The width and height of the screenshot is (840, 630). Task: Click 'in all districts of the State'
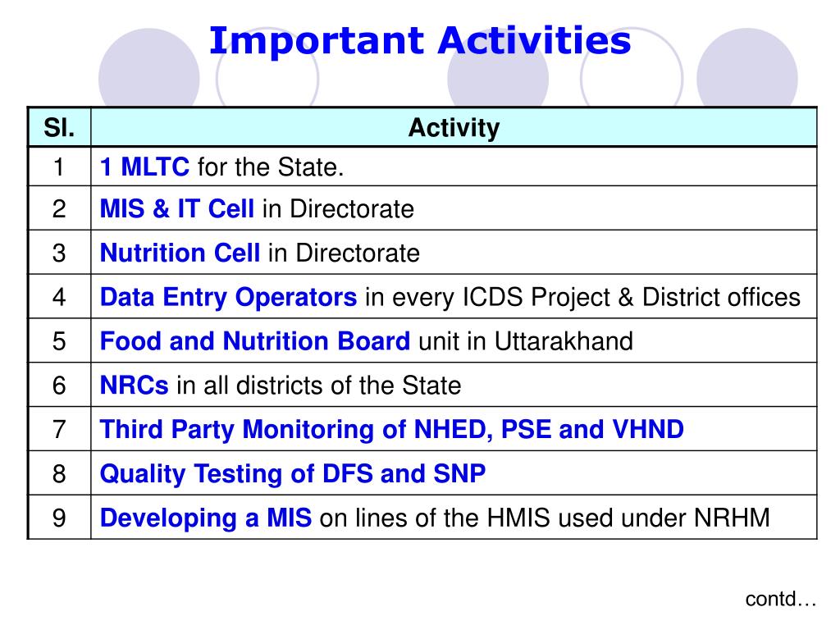pyautogui.click(x=319, y=386)
